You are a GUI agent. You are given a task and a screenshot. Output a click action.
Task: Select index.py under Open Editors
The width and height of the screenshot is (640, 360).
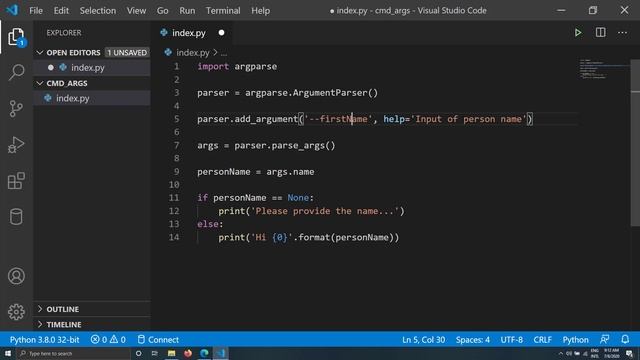pyautogui.click(x=92, y=67)
